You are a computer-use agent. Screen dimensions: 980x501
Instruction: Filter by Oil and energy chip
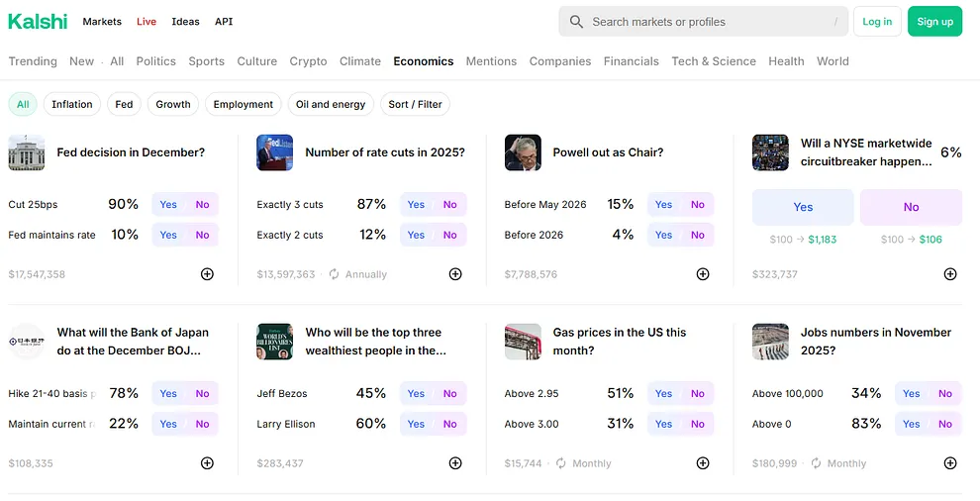coord(331,104)
